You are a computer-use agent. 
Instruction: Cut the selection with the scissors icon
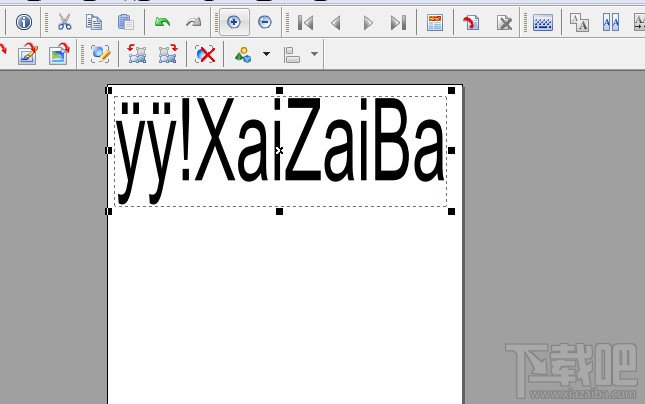(64, 22)
